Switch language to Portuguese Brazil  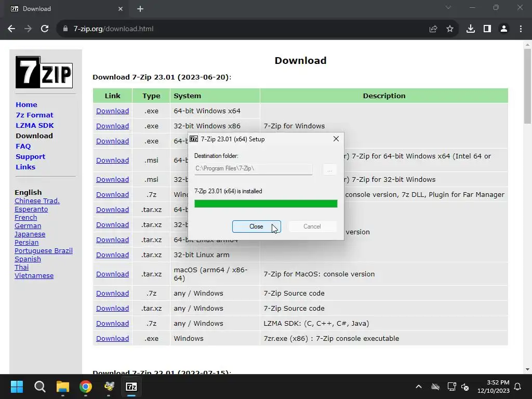coord(44,251)
